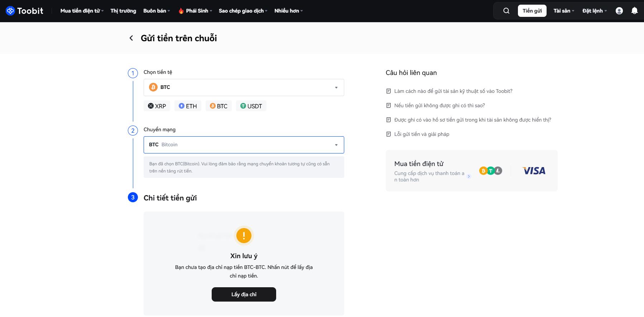Click the step 1 circle indicator

tap(133, 73)
